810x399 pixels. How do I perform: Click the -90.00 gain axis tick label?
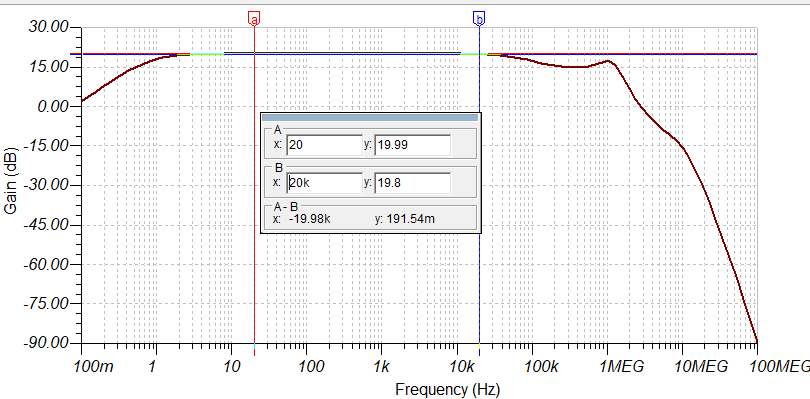pyautogui.click(x=46, y=343)
